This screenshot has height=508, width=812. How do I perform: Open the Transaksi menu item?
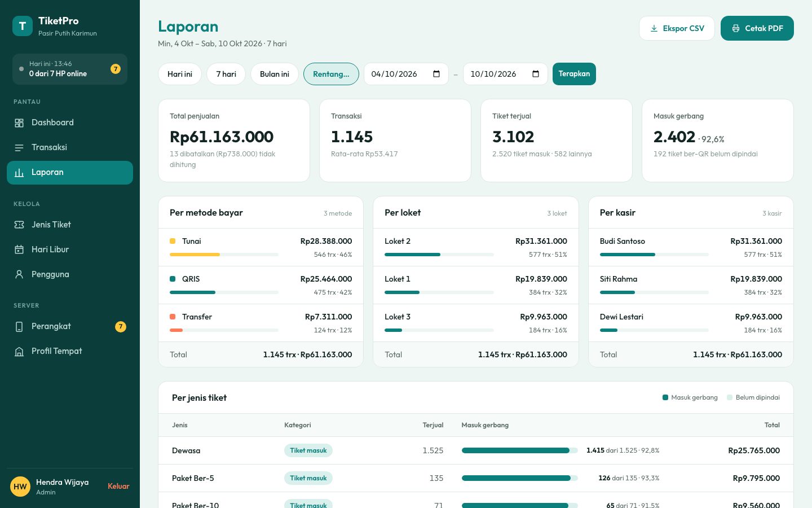70,147
